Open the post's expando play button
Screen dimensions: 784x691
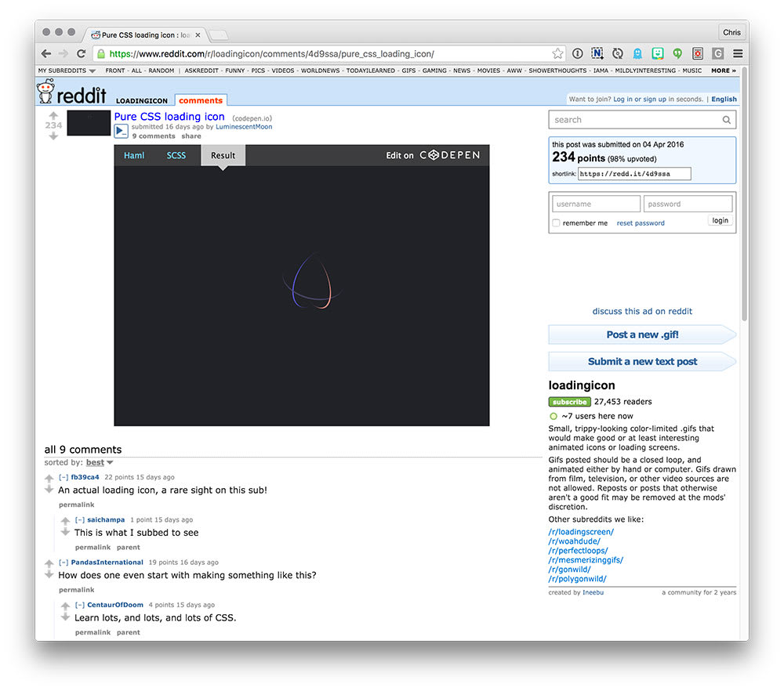(x=122, y=131)
